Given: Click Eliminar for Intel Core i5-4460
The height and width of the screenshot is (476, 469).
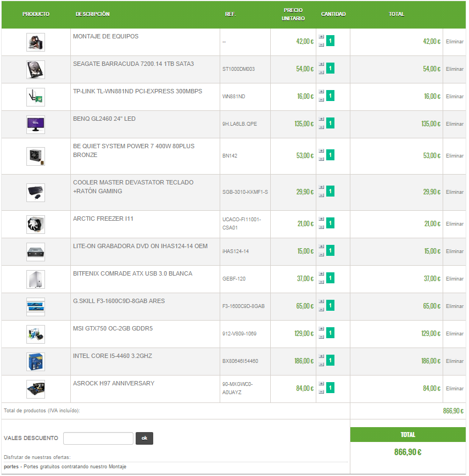Looking at the screenshot, I should (454, 361).
